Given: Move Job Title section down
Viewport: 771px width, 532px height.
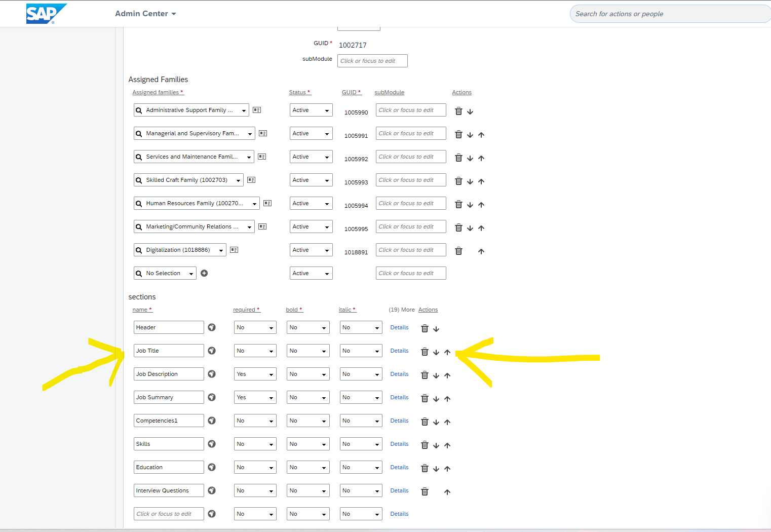Looking at the screenshot, I should pos(436,352).
